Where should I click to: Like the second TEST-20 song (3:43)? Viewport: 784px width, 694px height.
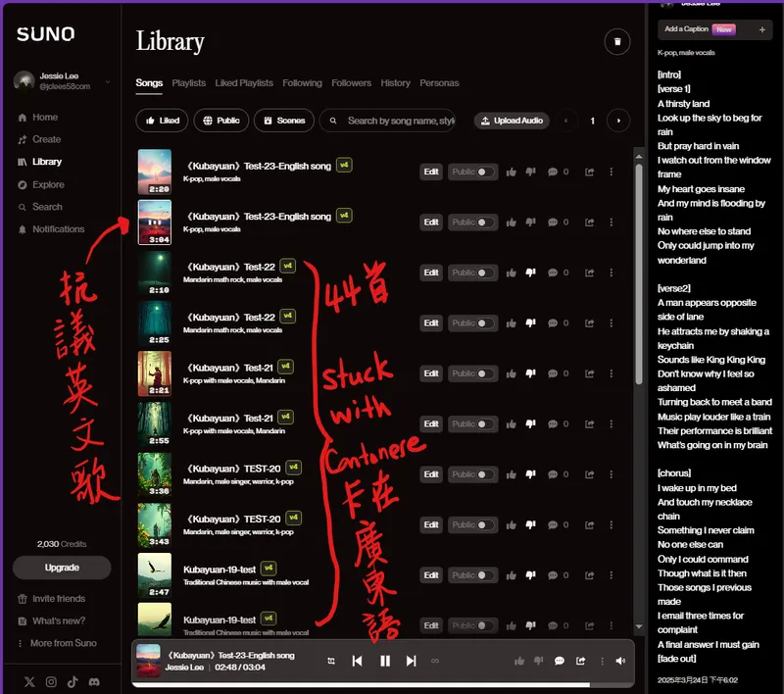point(511,525)
